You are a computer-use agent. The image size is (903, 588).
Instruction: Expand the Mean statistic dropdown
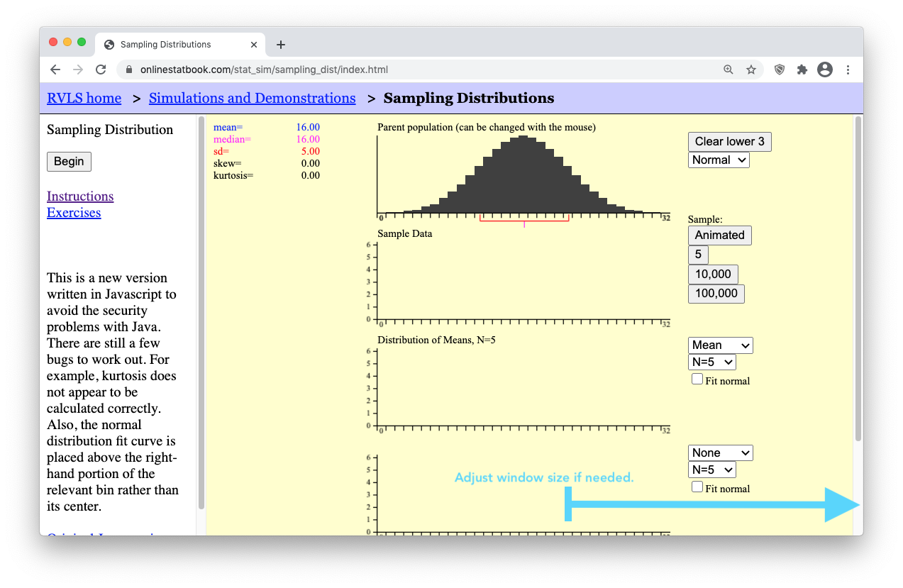[x=720, y=345]
